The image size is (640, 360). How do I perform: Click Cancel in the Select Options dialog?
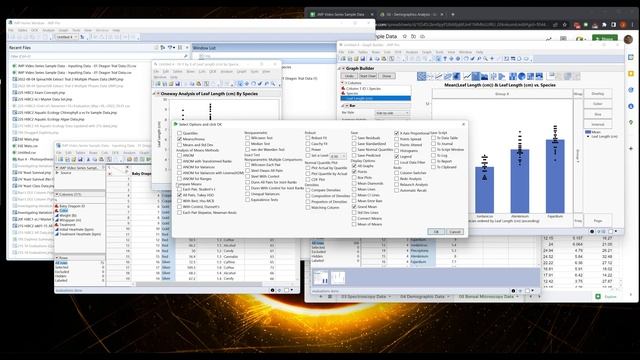point(455,231)
